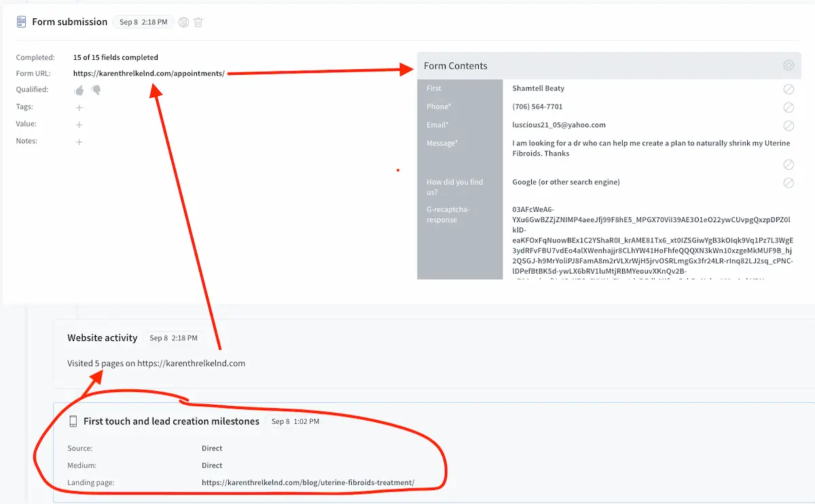Hide the Email field with its exclude icon
Image resolution: width=815 pixels, height=504 pixels.
(x=788, y=126)
